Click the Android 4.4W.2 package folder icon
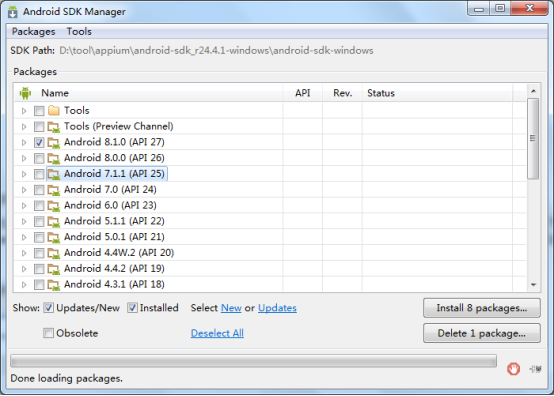The height and width of the screenshot is (396, 554). pos(54,253)
